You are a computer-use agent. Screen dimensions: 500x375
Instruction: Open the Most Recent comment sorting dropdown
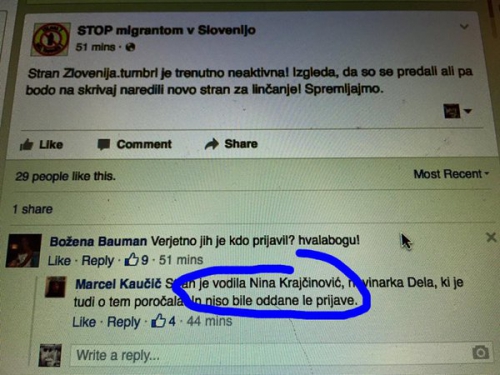coord(451,174)
